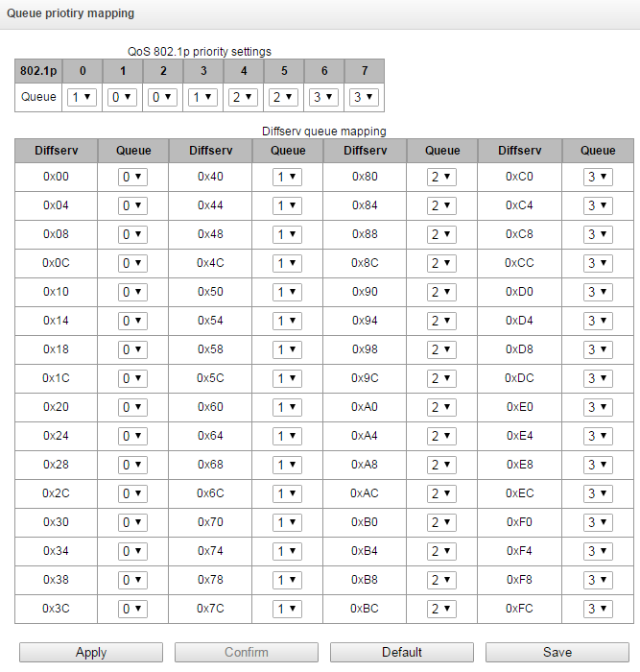Open queue dropdown for 802.1p priority 7
The width and height of the screenshot is (640, 672).
click(365, 97)
